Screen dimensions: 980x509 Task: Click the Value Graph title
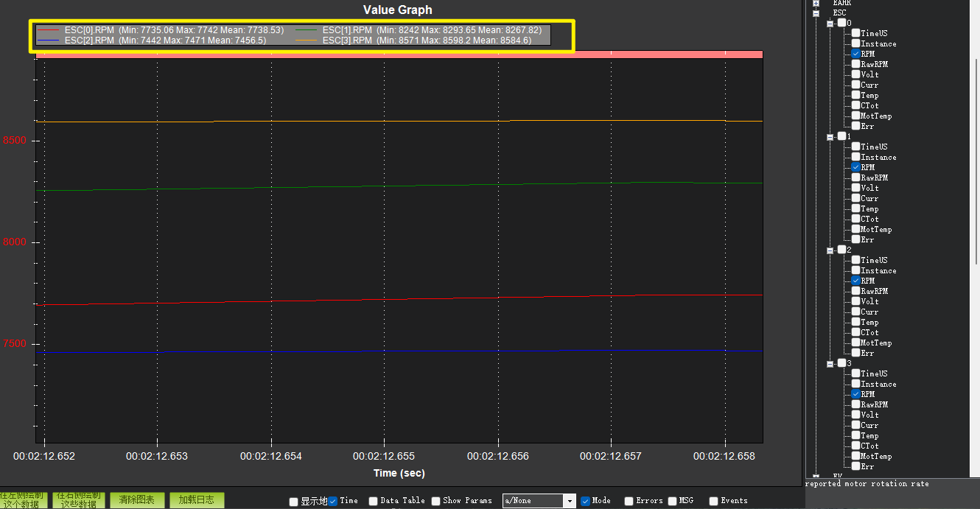tap(398, 10)
